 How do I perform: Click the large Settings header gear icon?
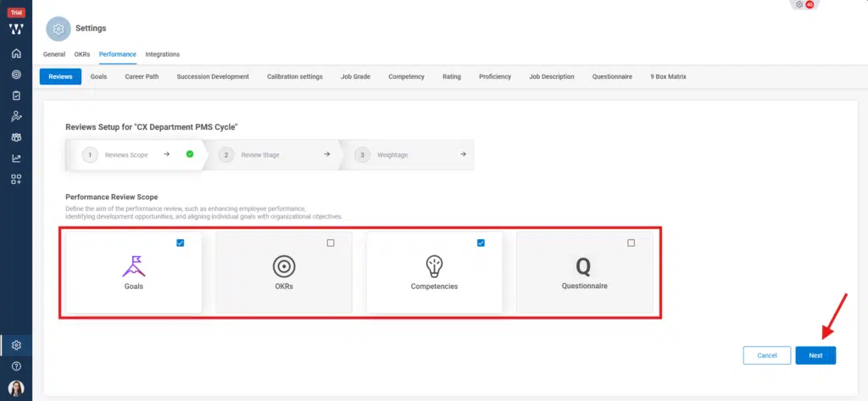pos(58,29)
